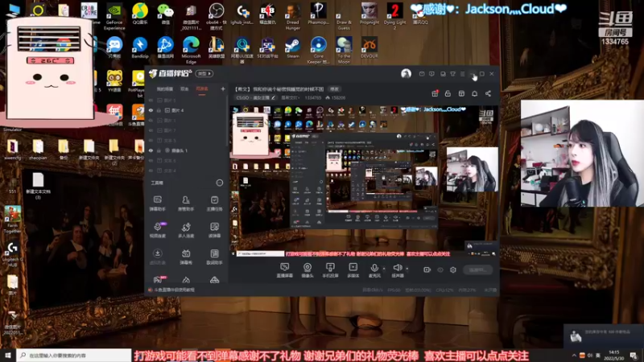Image resolution: width=644 pixels, height=362 pixels.
Task: Click the Bandizip desktop icon
Action: click(139, 47)
